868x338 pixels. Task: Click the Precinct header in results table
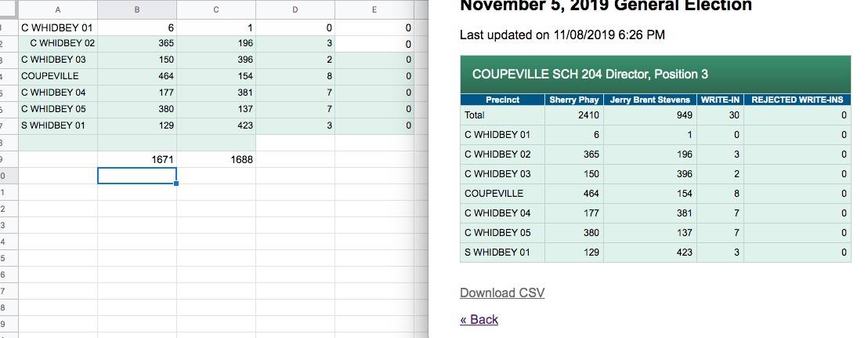click(502, 100)
